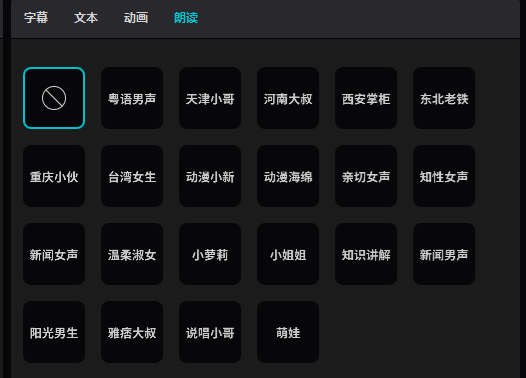Select the 台湾女生 voice

pos(132,176)
